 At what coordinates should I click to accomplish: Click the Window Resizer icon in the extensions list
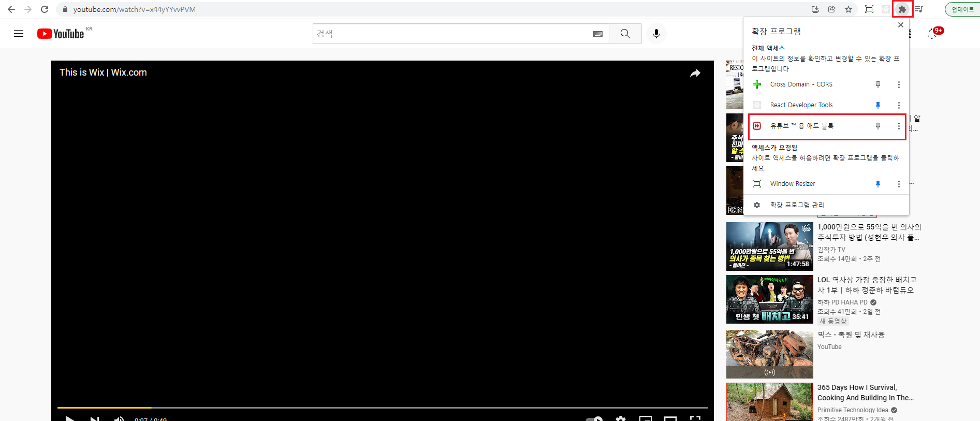click(x=757, y=184)
